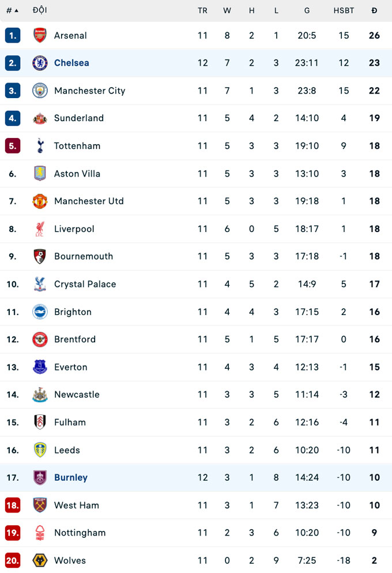Open the Manchester Utd team link

(x=89, y=201)
